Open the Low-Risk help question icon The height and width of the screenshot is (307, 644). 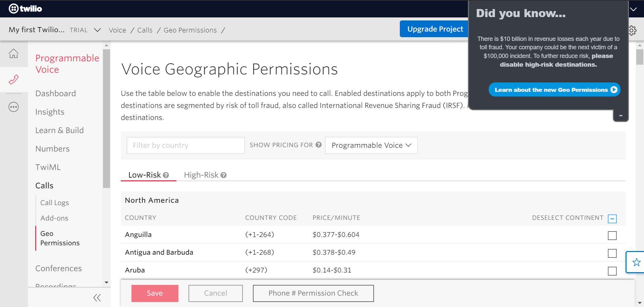click(166, 175)
